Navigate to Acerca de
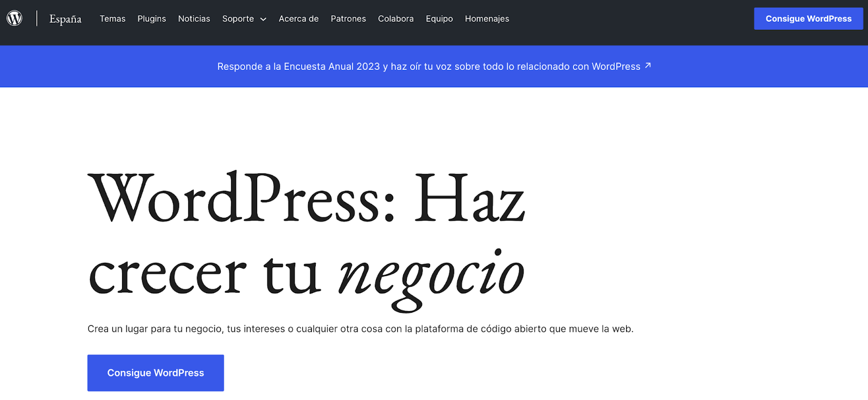The width and height of the screenshot is (868, 400). (x=298, y=18)
